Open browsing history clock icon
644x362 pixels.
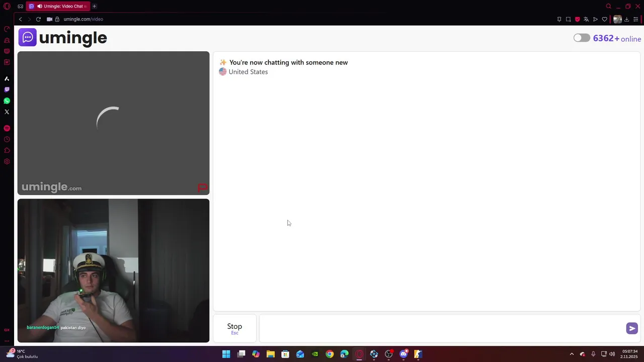point(7,139)
